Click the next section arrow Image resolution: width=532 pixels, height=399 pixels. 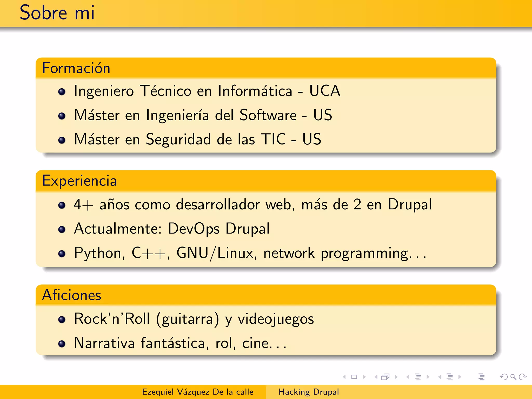(x=460, y=377)
